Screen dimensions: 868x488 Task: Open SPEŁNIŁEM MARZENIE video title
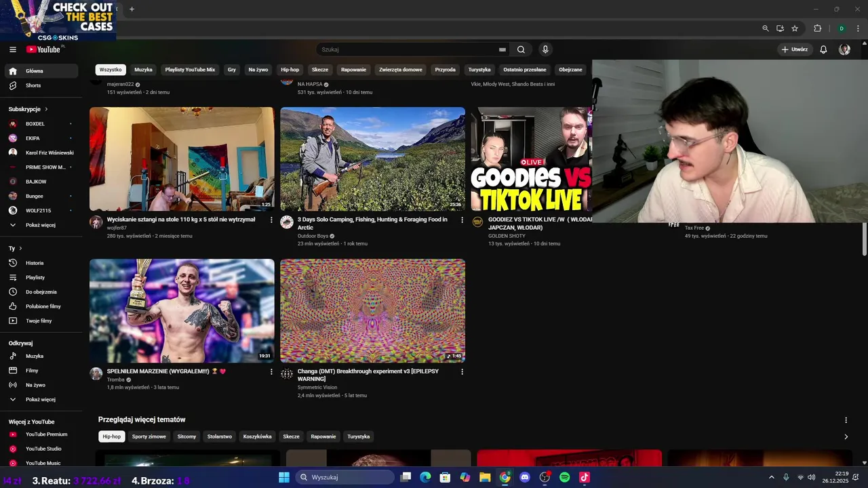click(166, 371)
